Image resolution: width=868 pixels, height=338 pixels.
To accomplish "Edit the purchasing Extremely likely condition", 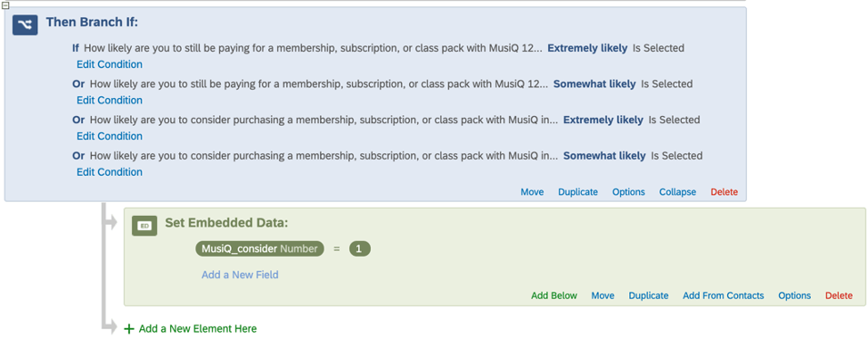I will coord(109,136).
